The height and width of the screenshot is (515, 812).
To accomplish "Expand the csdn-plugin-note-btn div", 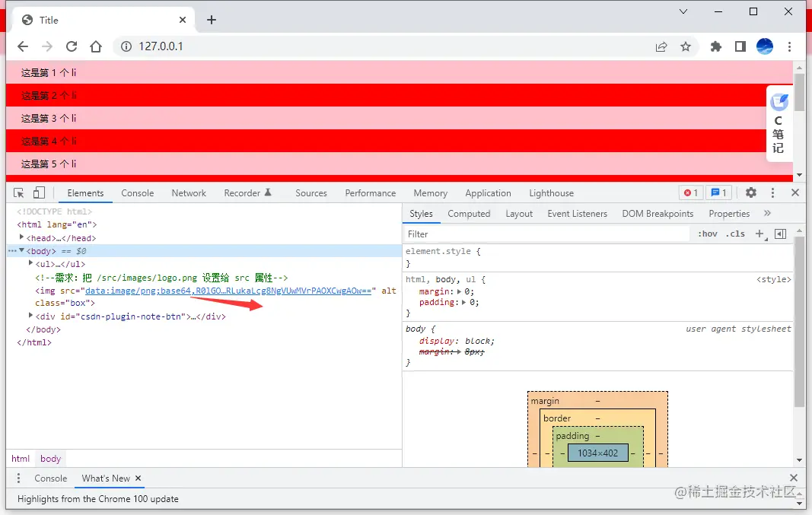I will click(x=30, y=315).
